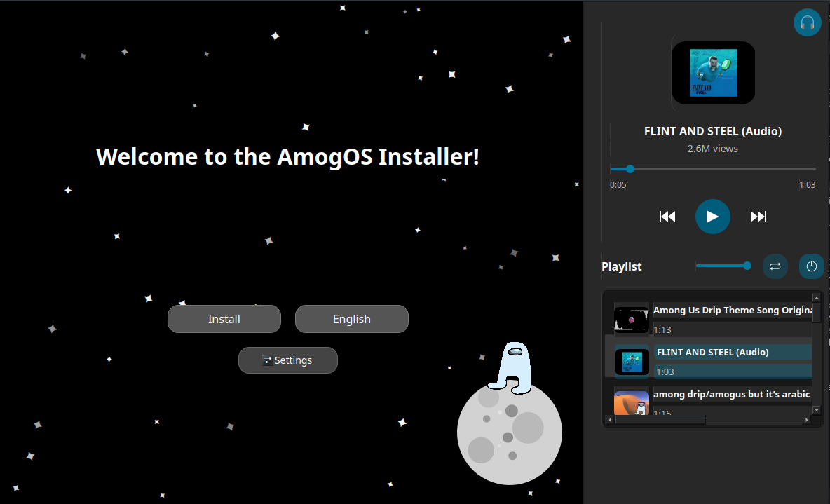Seek along the track progress slider

(712, 169)
